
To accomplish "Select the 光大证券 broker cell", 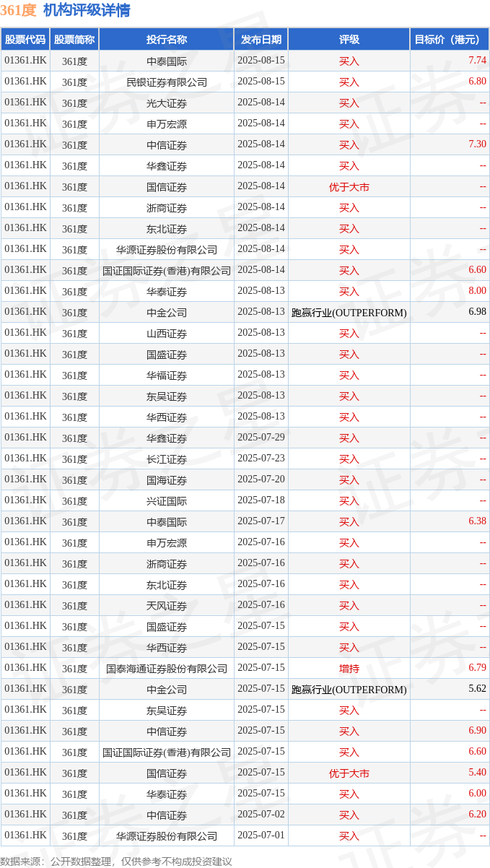I will 167,103.
